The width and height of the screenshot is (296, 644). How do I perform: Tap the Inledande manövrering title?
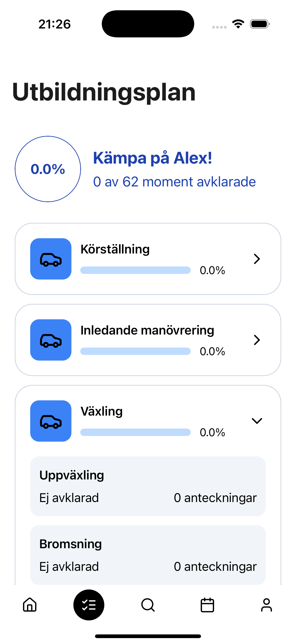coord(147,330)
